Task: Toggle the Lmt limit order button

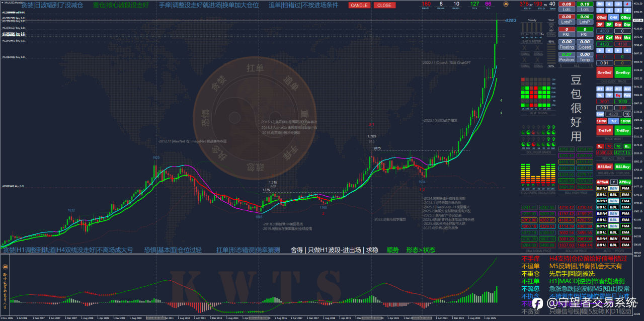Action: (600, 114)
